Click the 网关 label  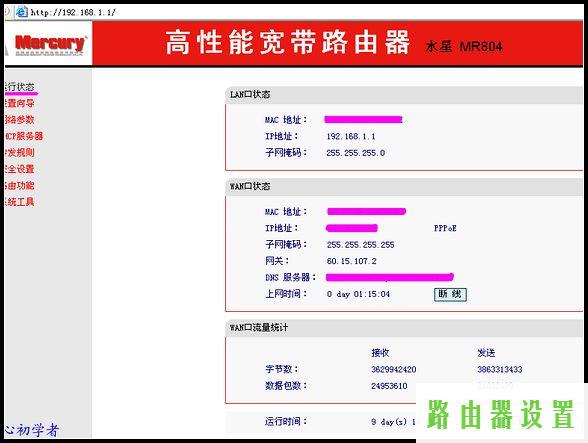277,261
